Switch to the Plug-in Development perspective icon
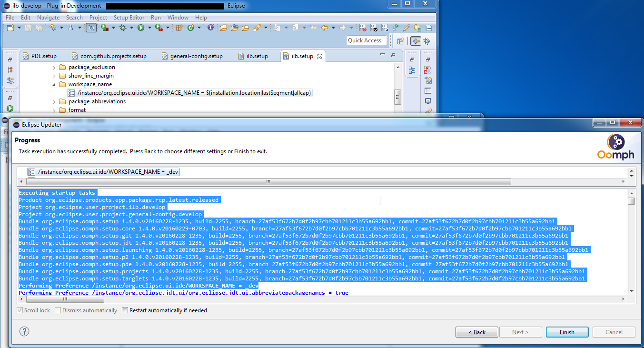 416,41
